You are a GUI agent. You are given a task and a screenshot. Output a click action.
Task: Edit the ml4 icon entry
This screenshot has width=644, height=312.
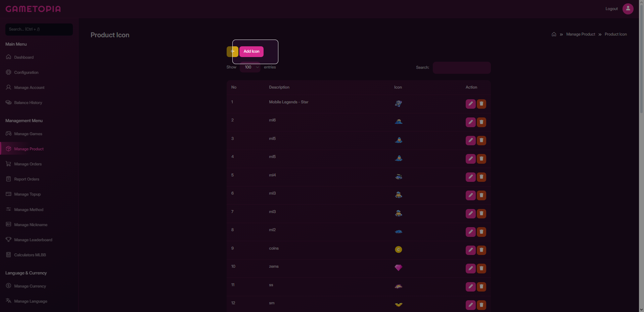[470, 177]
